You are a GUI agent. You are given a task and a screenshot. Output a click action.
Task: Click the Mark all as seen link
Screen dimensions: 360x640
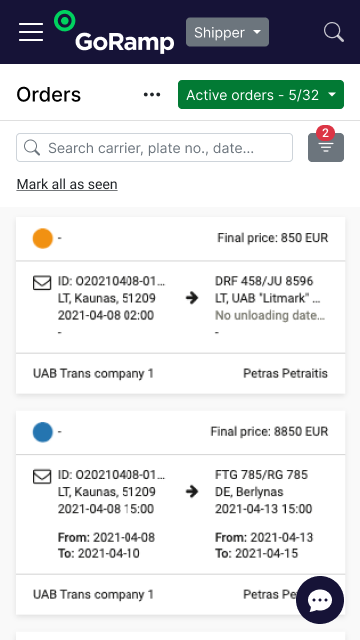click(x=67, y=184)
